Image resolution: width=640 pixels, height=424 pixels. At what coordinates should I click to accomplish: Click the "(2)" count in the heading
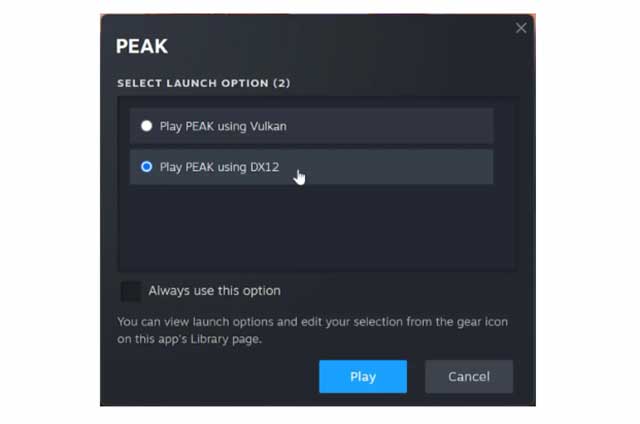(x=283, y=82)
